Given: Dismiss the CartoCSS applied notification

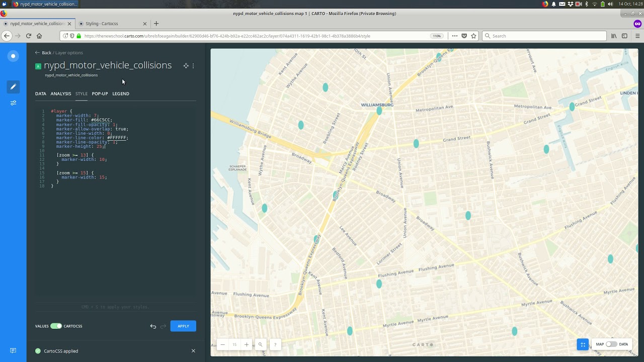Looking at the screenshot, I should (x=193, y=351).
